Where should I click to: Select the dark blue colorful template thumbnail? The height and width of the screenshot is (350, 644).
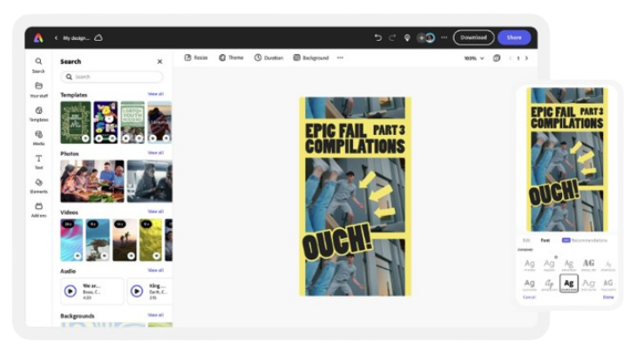[x=105, y=122]
